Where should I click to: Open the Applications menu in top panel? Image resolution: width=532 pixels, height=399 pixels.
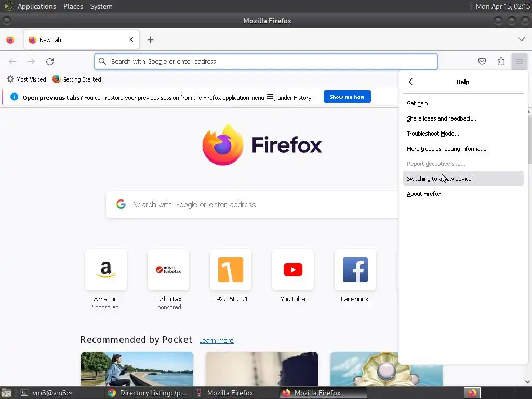[x=37, y=6]
